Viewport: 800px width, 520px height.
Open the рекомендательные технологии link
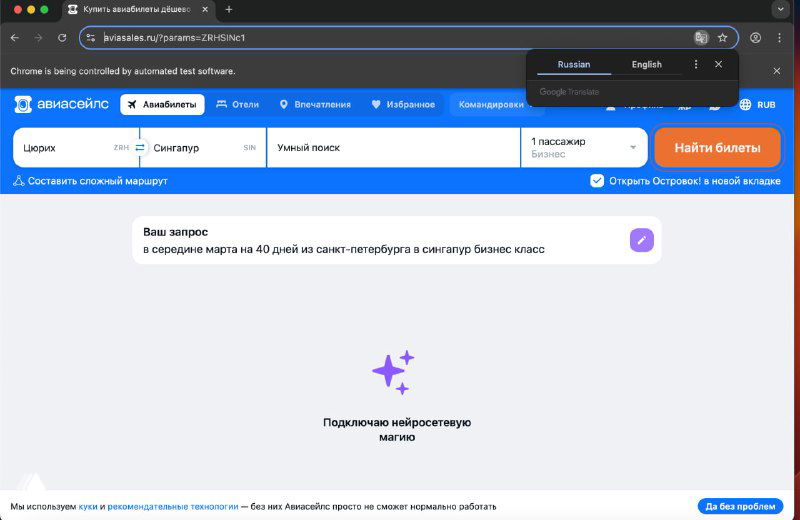click(172, 506)
